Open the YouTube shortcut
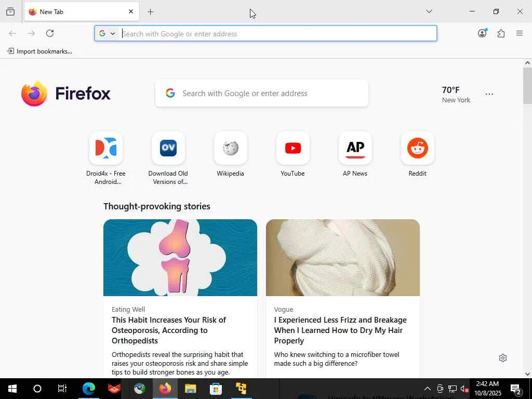Screen dimensions: 532x399 [x=293, y=154]
